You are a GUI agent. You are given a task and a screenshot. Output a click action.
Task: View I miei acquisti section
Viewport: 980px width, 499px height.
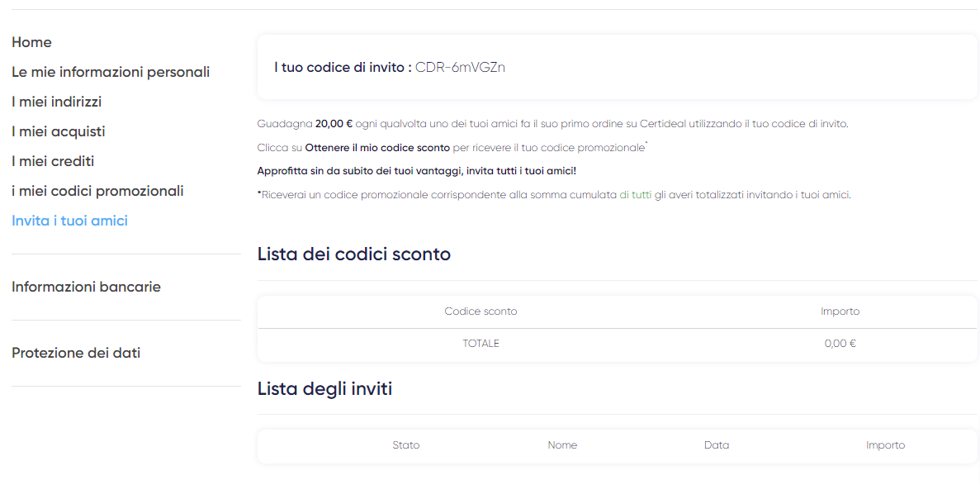pyautogui.click(x=58, y=132)
